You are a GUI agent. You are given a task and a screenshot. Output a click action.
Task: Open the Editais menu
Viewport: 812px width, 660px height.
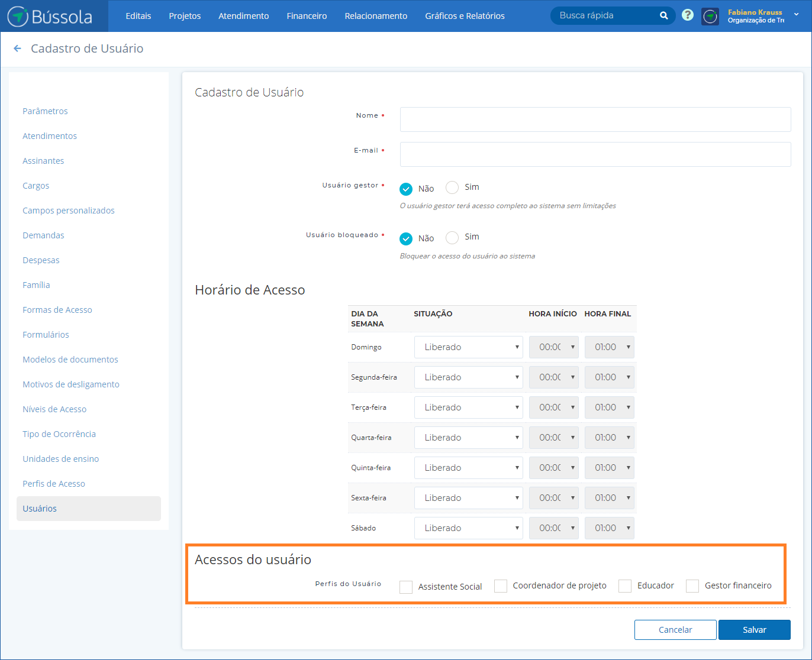point(138,16)
